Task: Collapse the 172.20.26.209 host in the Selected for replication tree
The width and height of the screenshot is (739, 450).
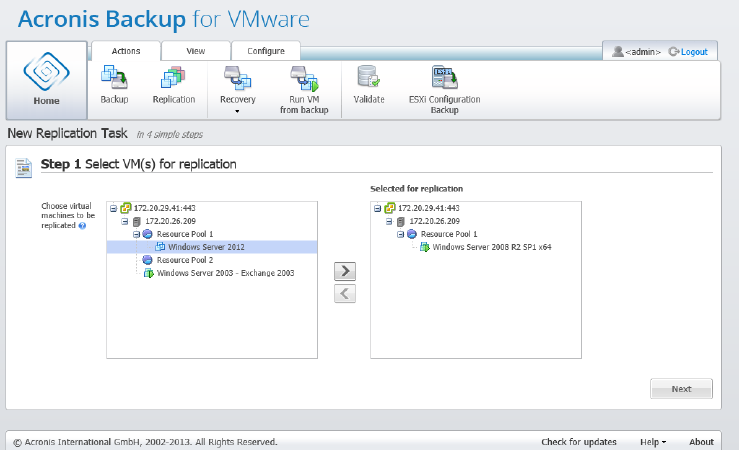Action: pyautogui.click(x=389, y=221)
